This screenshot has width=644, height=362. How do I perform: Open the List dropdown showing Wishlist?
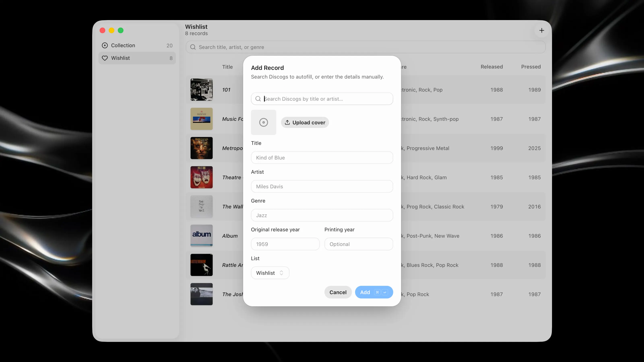click(270, 273)
